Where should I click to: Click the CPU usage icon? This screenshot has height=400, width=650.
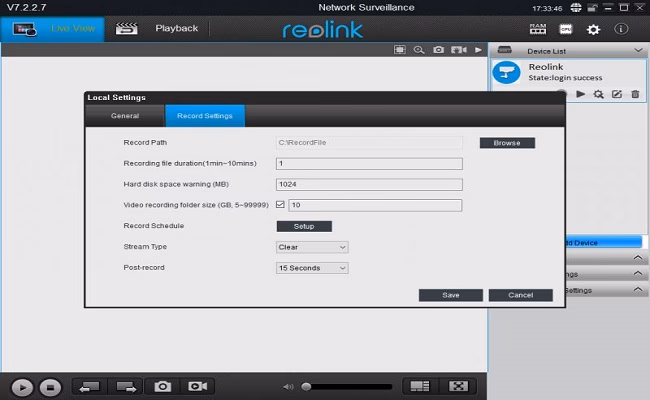(x=565, y=29)
